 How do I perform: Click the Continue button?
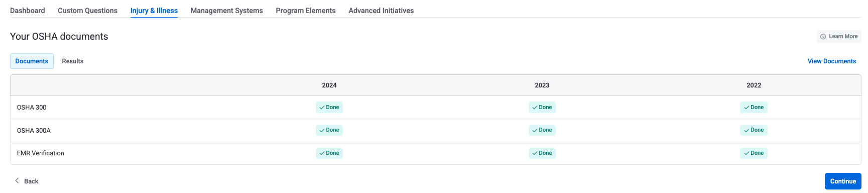coord(843,181)
